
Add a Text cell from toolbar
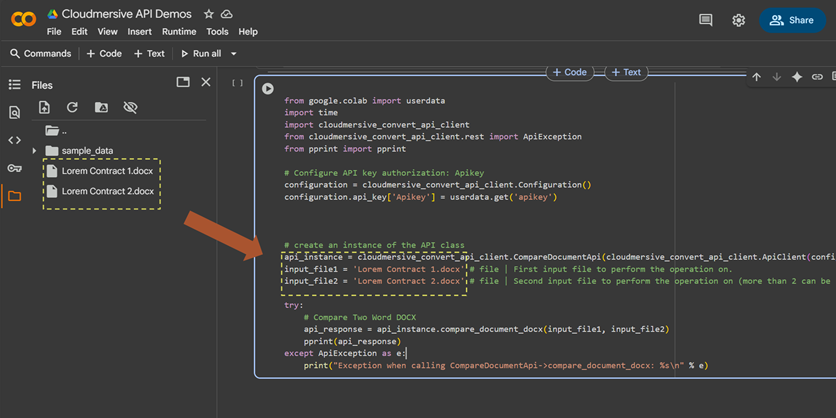pos(149,53)
